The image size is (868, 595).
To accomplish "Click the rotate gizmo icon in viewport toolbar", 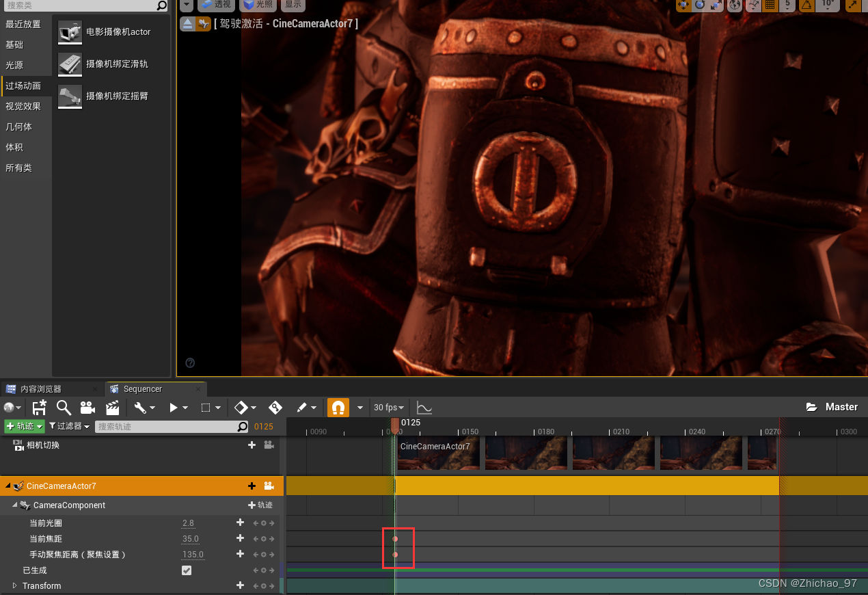I will pos(700,5).
